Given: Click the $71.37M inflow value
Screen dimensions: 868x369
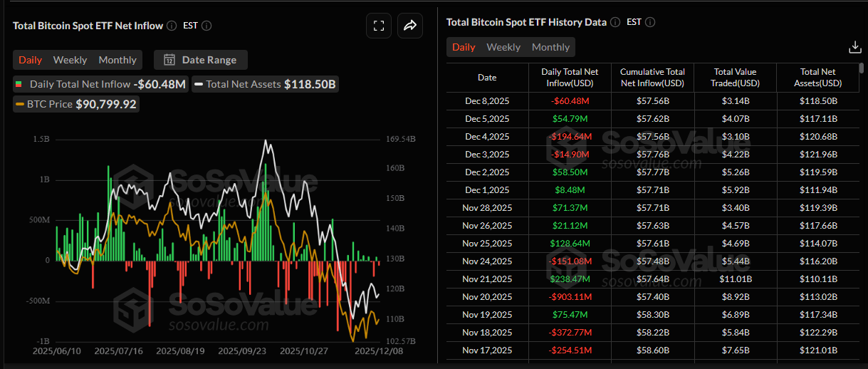Looking at the screenshot, I should 570,208.
